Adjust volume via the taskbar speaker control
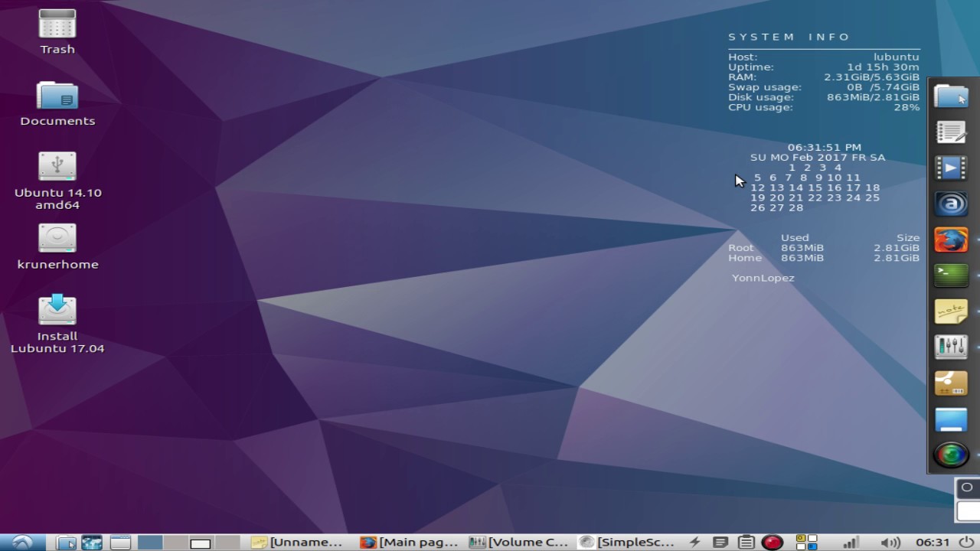The image size is (980, 551). (x=892, y=542)
